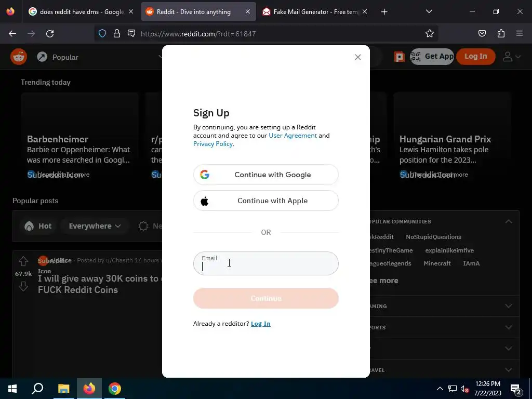Viewport: 532px width, 399px height.
Task: Open the notification center icon
Action: (x=515, y=389)
